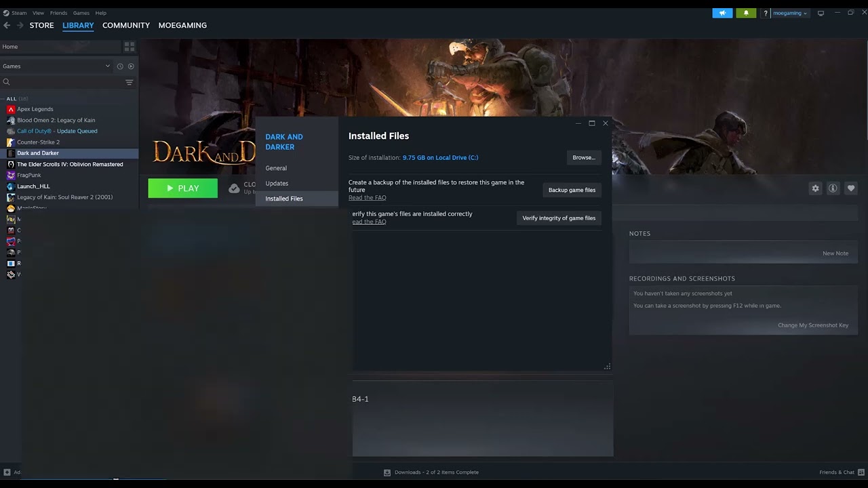Click the Oblivion Remastered game icon

pos(11,164)
